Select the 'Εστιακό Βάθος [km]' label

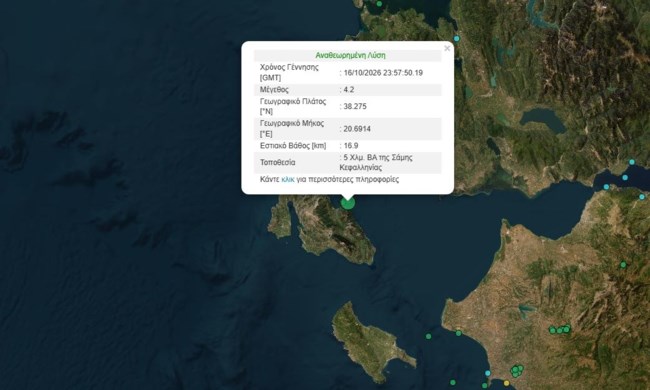pos(293,146)
